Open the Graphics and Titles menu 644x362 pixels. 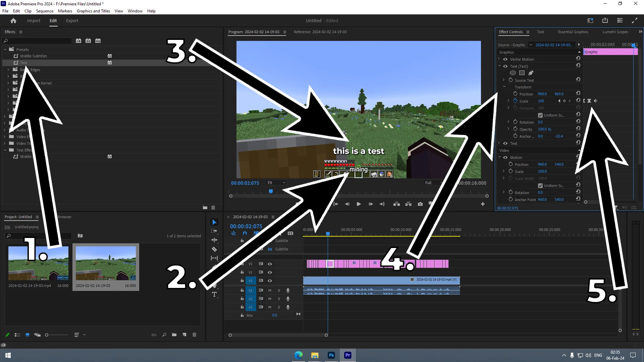point(93,11)
